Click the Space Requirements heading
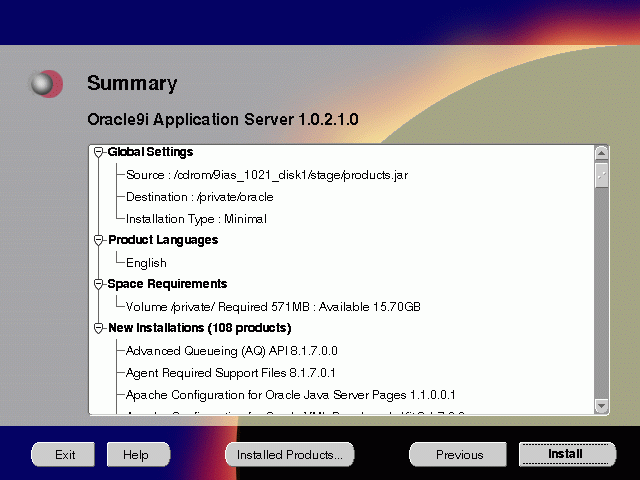640x480 pixels. click(167, 284)
